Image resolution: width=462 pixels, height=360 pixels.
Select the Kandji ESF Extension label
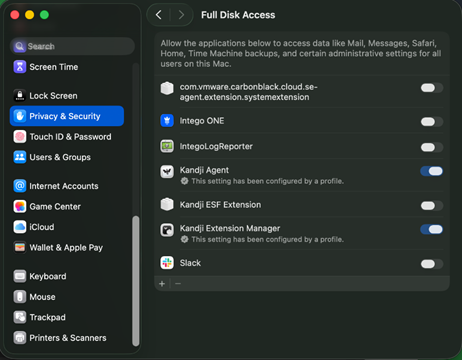point(220,205)
